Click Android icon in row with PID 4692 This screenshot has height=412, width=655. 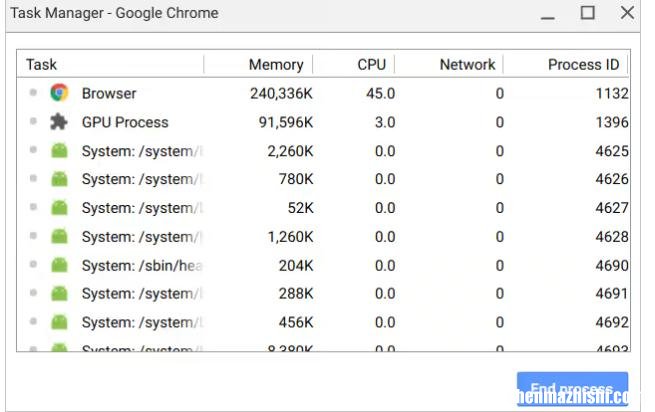coord(59,322)
